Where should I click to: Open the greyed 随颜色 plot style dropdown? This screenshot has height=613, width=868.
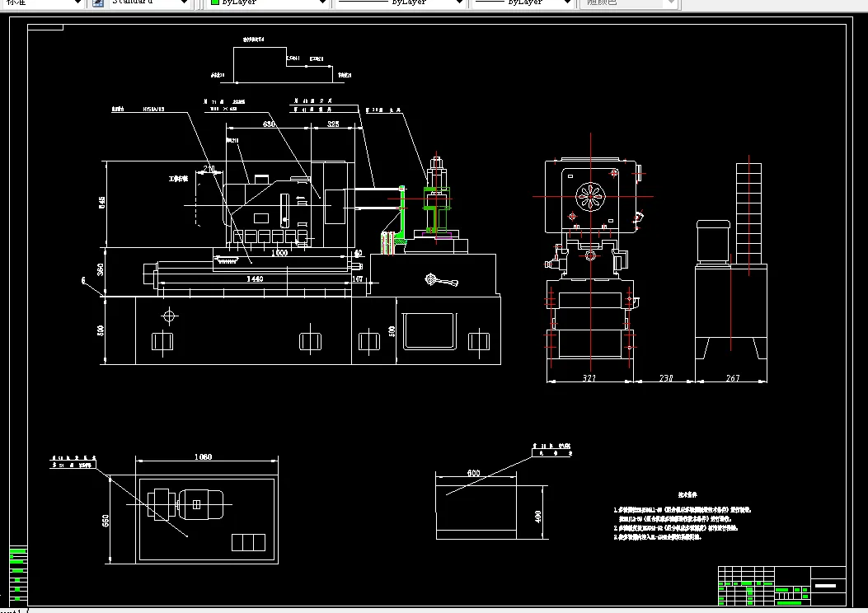click(x=628, y=2)
